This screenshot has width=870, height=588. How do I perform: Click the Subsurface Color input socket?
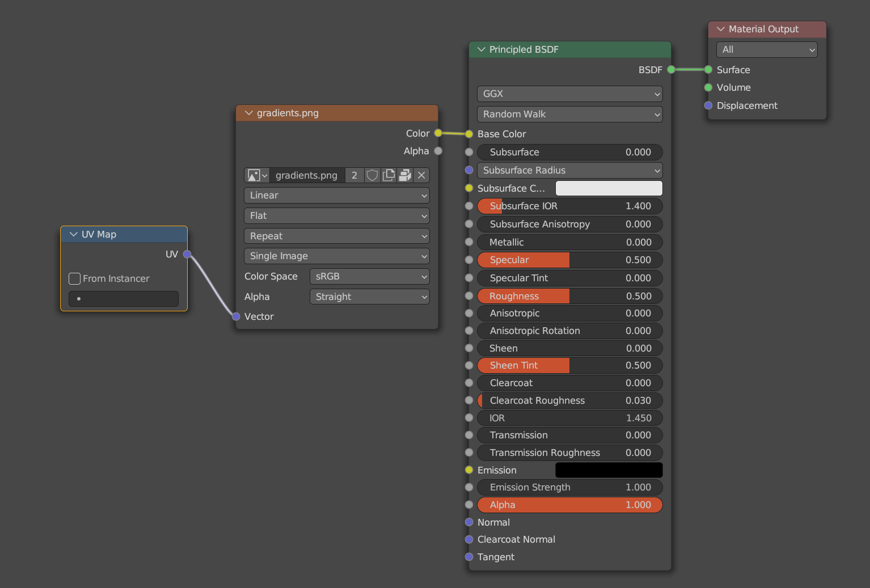(469, 188)
